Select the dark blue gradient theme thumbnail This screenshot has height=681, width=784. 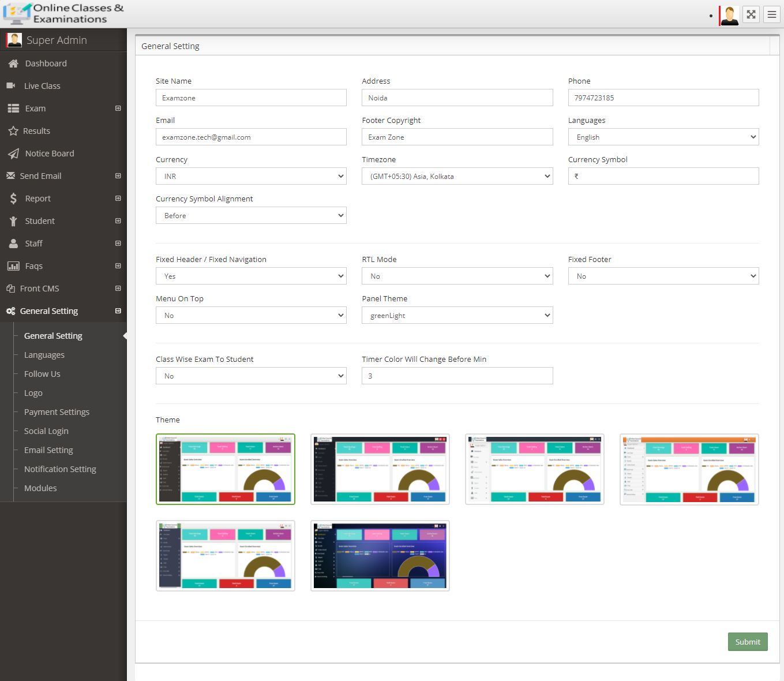tap(380, 556)
